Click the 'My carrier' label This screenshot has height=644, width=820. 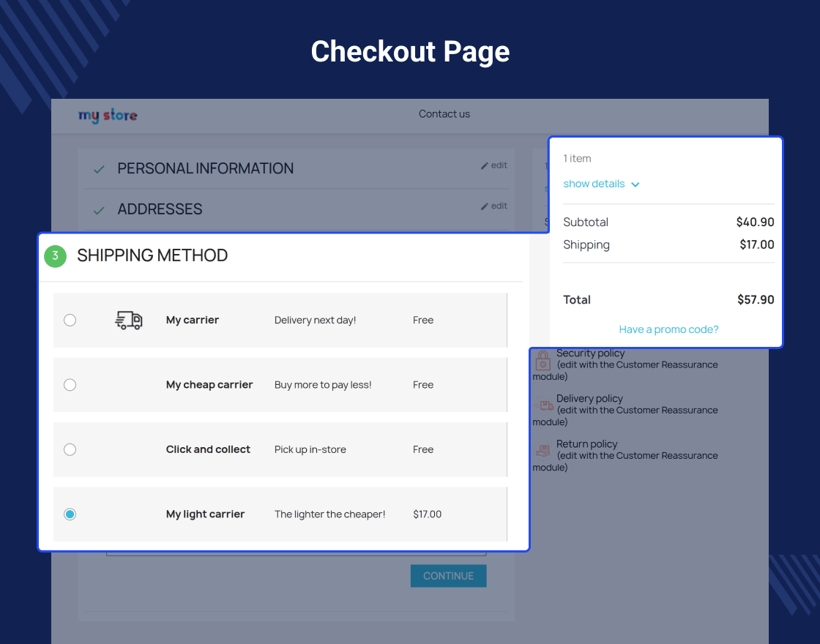click(x=193, y=320)
